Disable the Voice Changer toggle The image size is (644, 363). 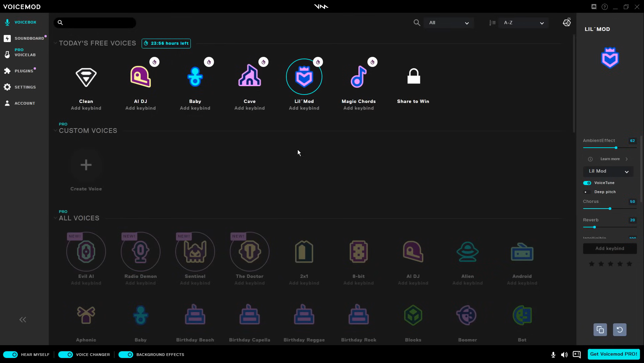click(66, 355)
